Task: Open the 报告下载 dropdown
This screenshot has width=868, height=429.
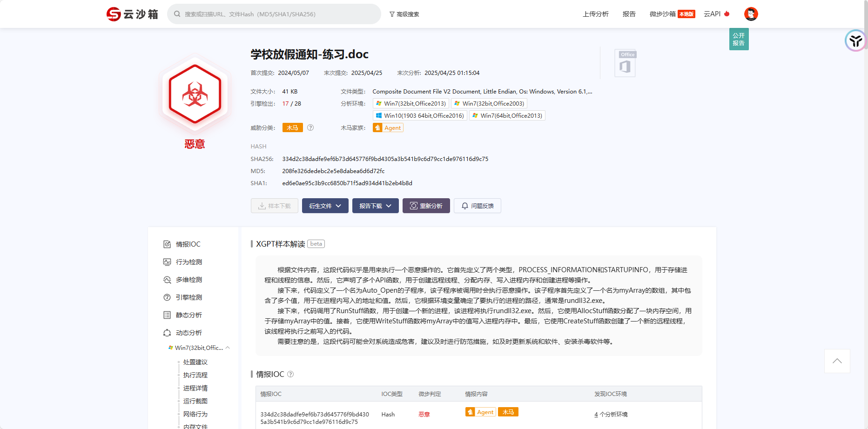Action: tap(375, 206)
